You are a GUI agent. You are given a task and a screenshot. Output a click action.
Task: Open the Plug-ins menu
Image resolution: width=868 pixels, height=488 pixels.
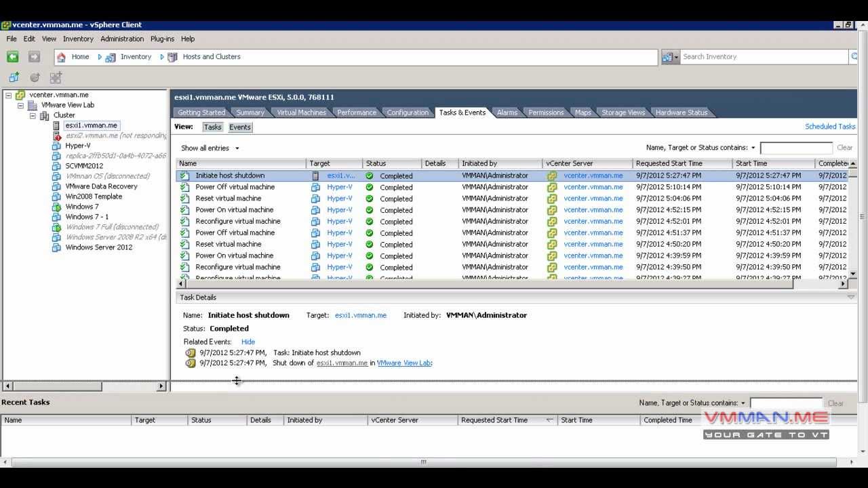point(162,39)
